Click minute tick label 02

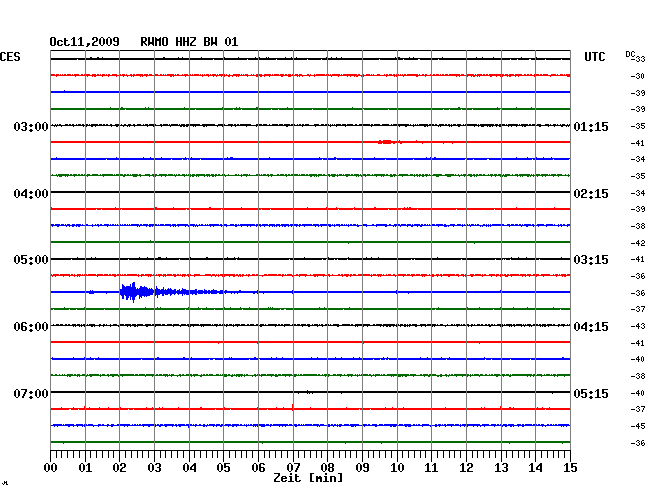(119, 468)
